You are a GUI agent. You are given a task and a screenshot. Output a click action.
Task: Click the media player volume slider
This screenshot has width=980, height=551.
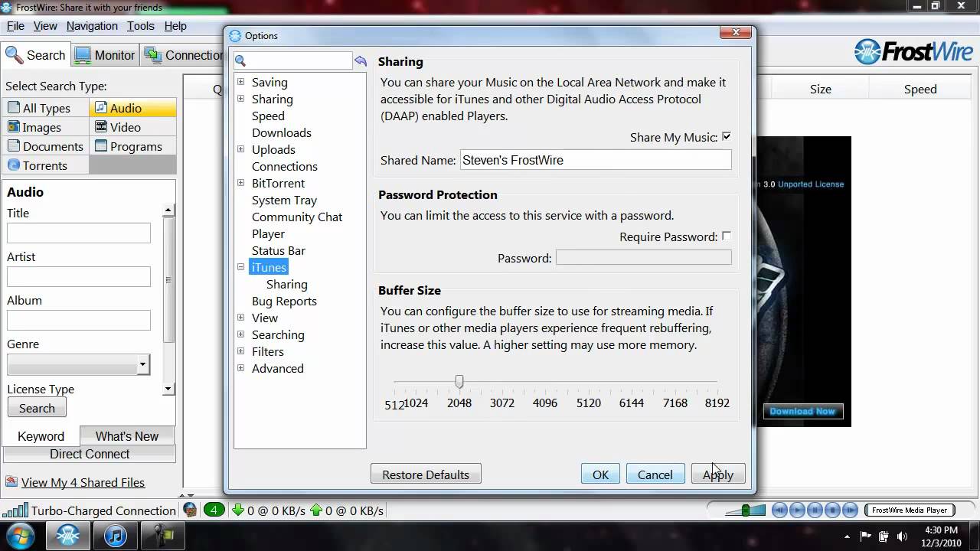coord(745,510)
